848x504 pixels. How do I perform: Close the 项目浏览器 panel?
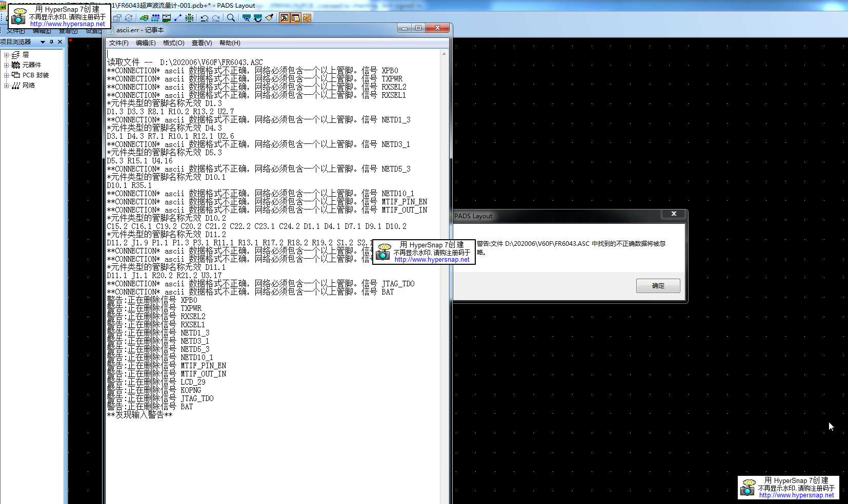coord(60,42)
